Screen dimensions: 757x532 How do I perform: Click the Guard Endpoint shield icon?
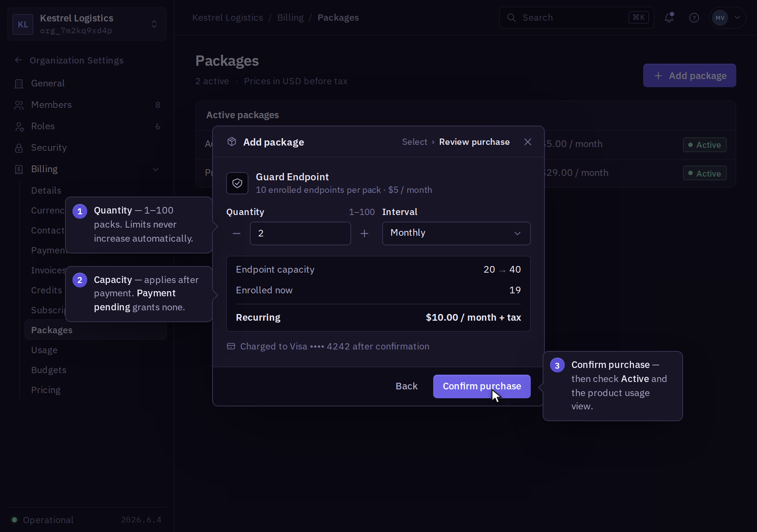click(237, 183)
